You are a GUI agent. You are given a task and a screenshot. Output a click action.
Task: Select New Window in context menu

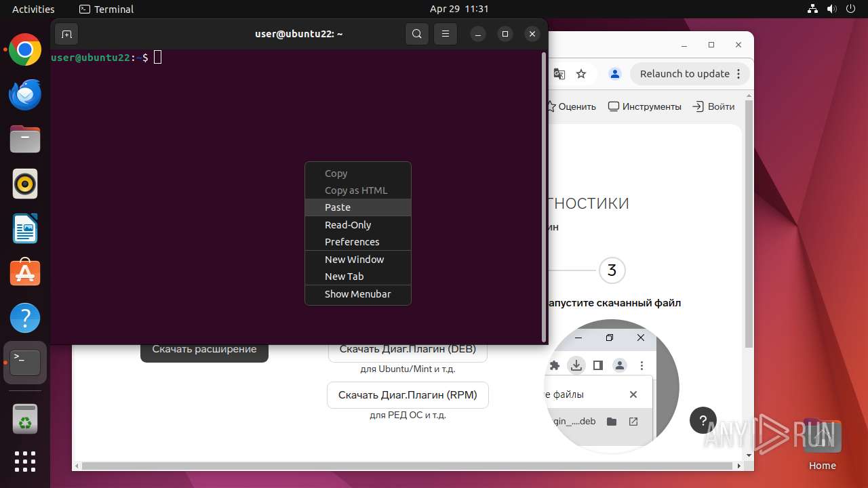click(358, 260)
